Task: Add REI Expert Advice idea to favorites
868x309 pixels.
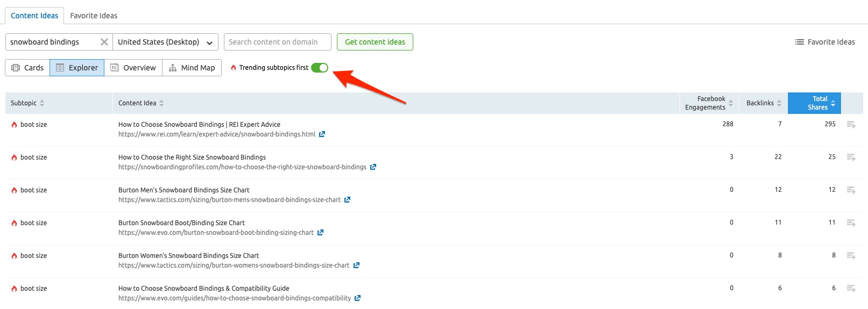Action: [x=851, y=125]
